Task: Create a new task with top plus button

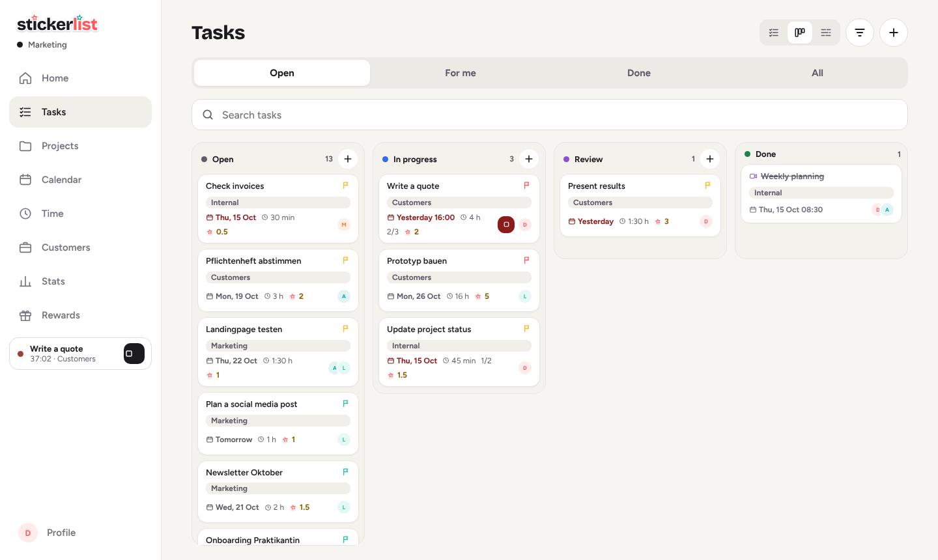Action: pyautogui.click(x=894, y=33)
